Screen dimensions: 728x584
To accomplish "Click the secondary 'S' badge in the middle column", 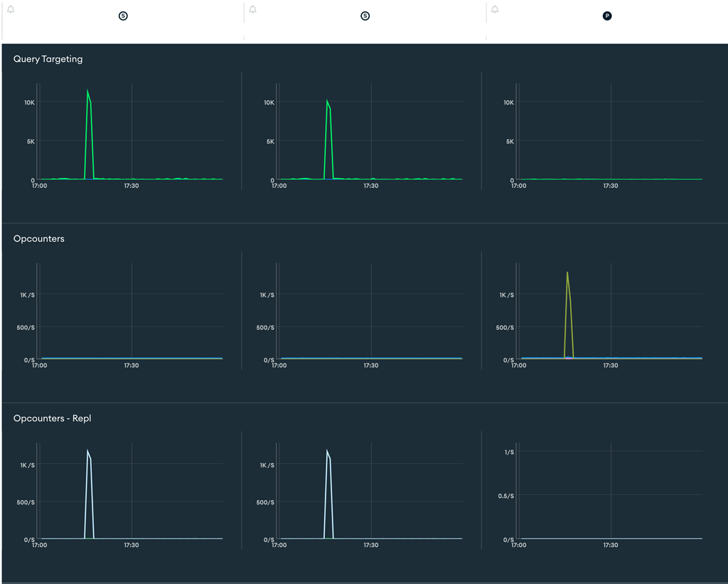I will point(365,16).
